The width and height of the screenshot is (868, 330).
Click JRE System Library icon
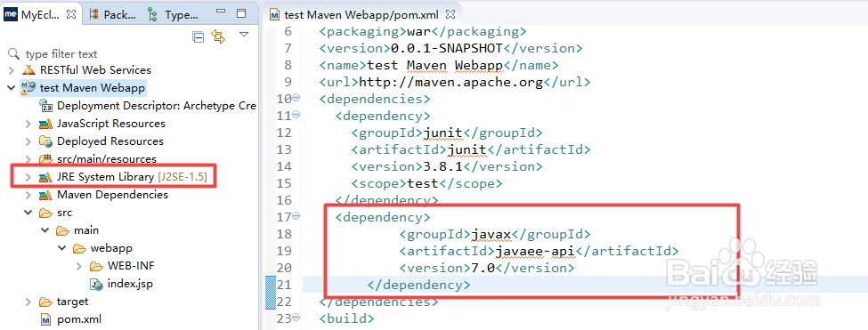pyautogui.click(x=45, y=177)
